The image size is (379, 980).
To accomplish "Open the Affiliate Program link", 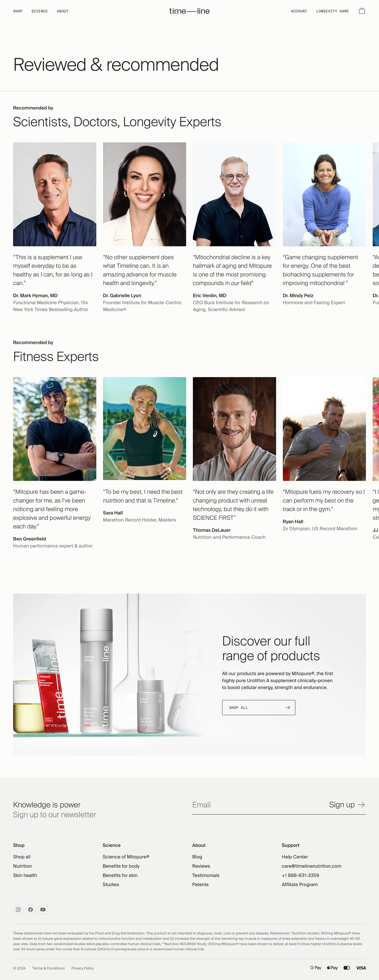I will (299, 884).
